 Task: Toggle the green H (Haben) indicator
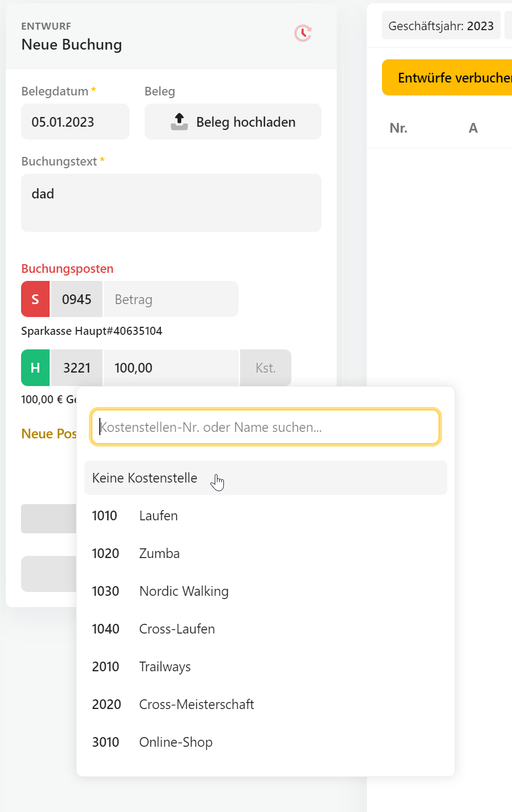coord(35,368)
